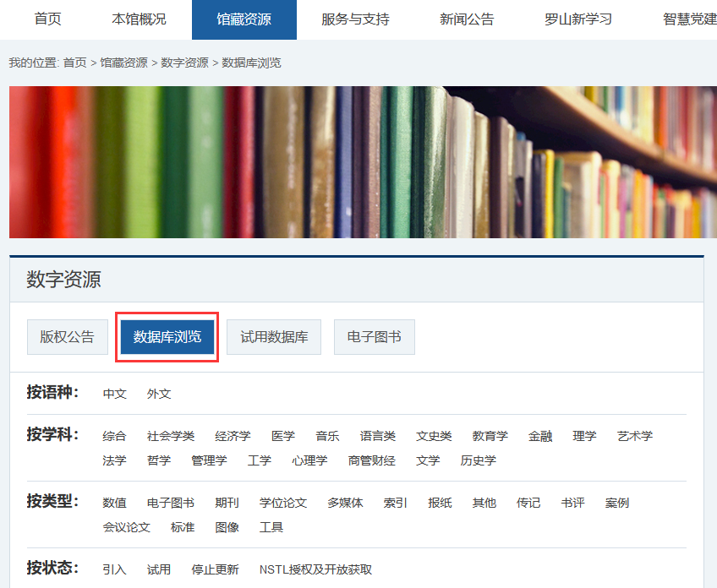Open the 电子图书 tab
Viewport: 717px width, 588px height.
374,337
